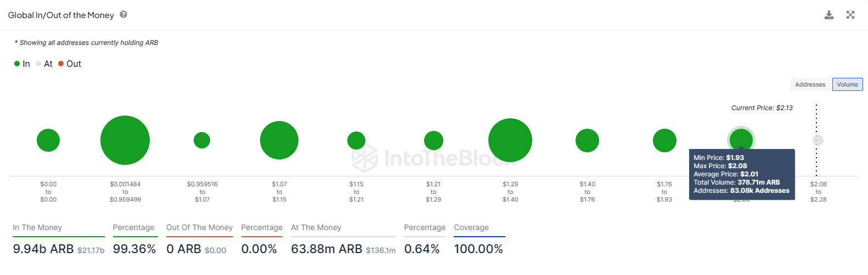The height and width of the screenshot is (275, 868).
Task: Select the grey $2.08 to $2.28 bubble
Action: pos(818,140)
